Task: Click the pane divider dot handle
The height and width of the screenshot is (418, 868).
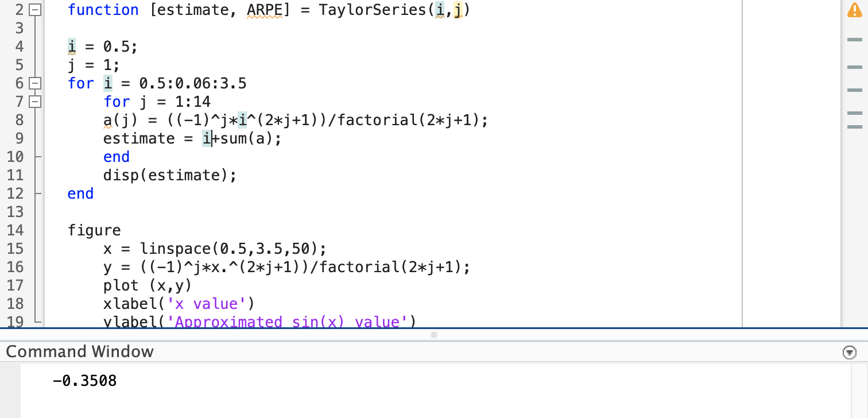Action: click(x=435, y=335)
